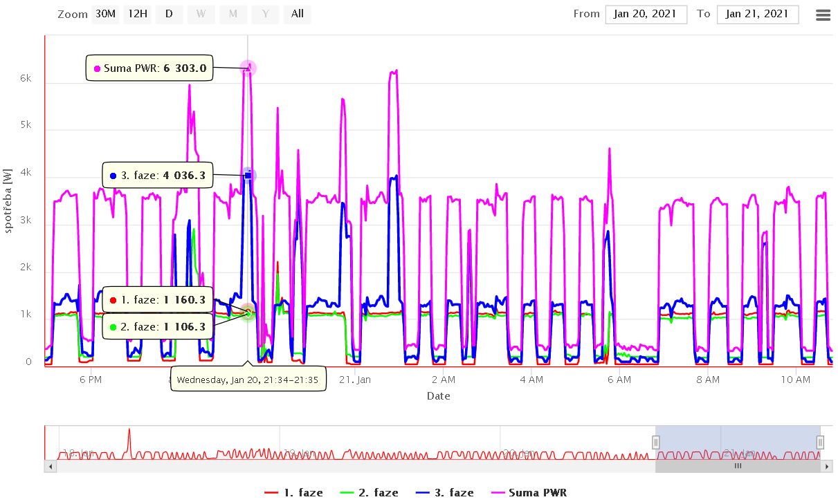Image resolution: width=838 pixels, height=504 pixels.
Task: Click the Suma PWR triangle data marker
Action: pyautogui.click(x=248, y=67)
